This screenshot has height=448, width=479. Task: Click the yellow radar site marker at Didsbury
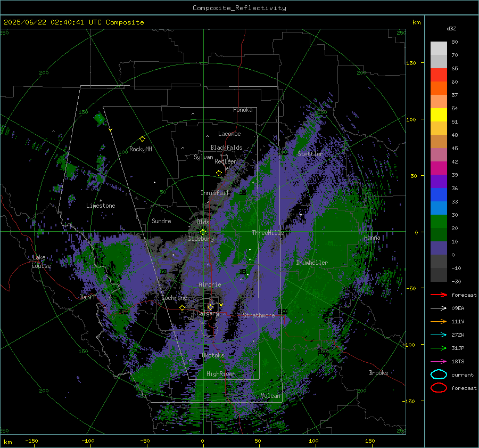[203, 232]
